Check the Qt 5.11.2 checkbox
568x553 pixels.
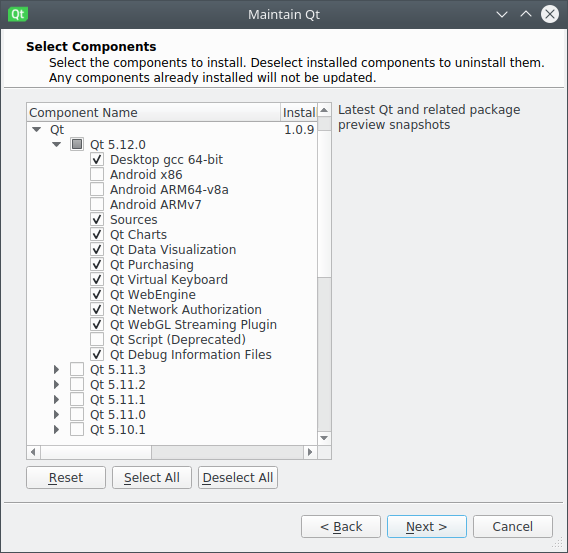[x=77, y=384]
